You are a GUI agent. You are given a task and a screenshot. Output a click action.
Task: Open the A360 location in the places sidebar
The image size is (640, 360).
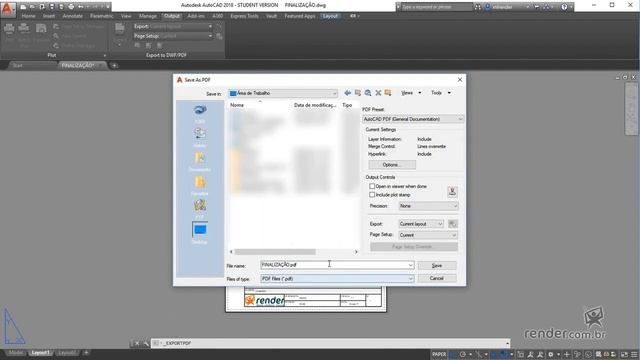[x=200, y=114]
